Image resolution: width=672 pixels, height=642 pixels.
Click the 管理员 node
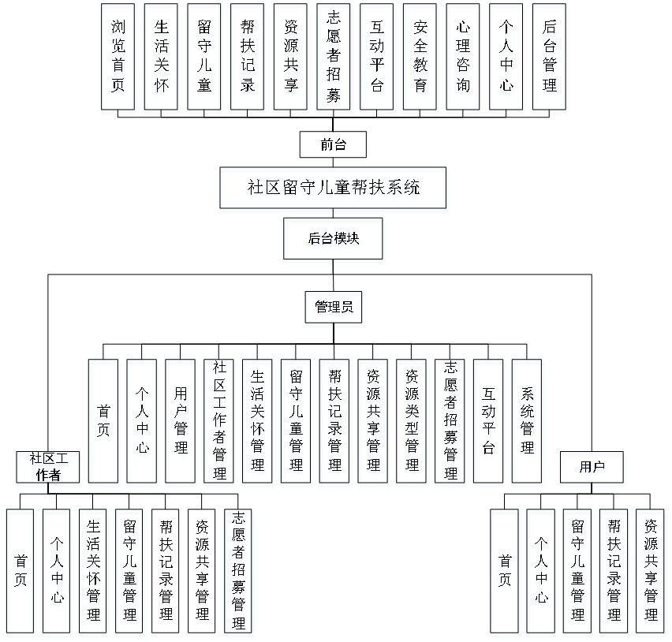[x=334, y=307]
